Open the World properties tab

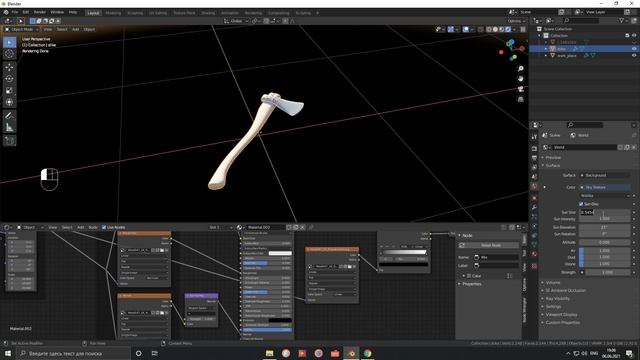[x=534, y=187]
